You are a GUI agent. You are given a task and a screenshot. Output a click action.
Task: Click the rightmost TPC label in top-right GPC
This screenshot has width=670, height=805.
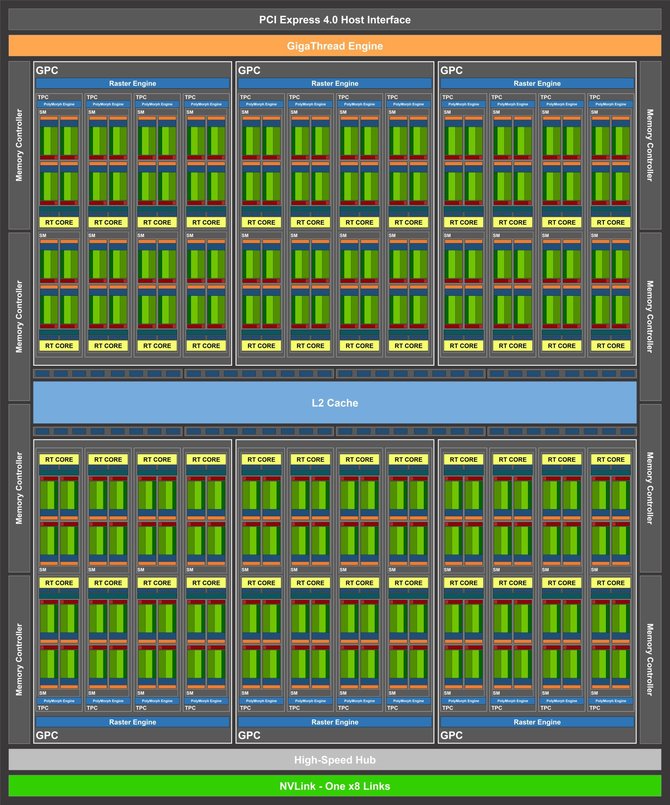(x=595, y=97)
